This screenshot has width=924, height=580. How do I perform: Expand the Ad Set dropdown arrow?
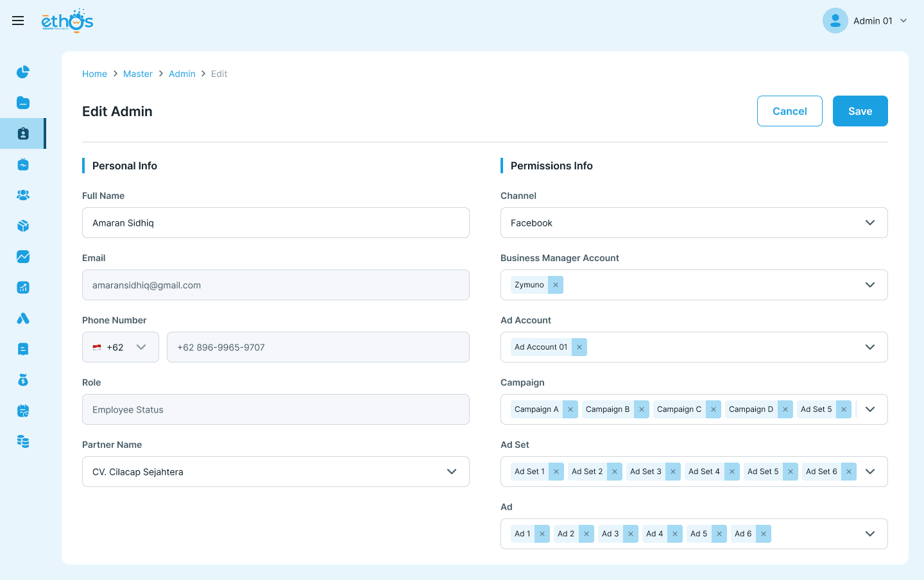(870, 472)
